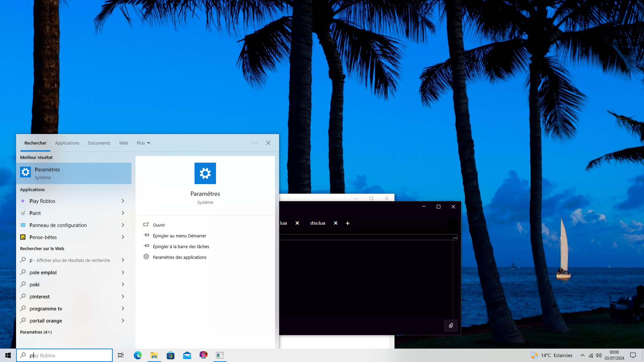Close the dss.lua tab
Image resolution: width=644 pixels, height=362 pixels.
[x=335, y=223]
